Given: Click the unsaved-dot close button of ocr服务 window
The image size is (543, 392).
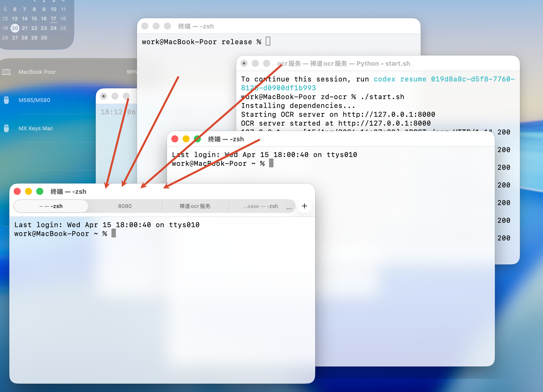Looking at the screenshot, I should click(x=244, y=64).
